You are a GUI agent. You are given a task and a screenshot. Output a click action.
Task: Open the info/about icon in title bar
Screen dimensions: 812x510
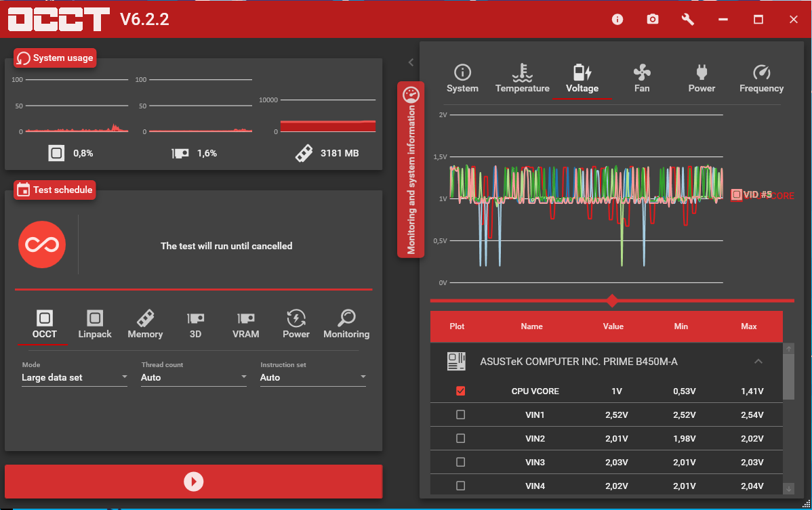click(x=617, y=19)
